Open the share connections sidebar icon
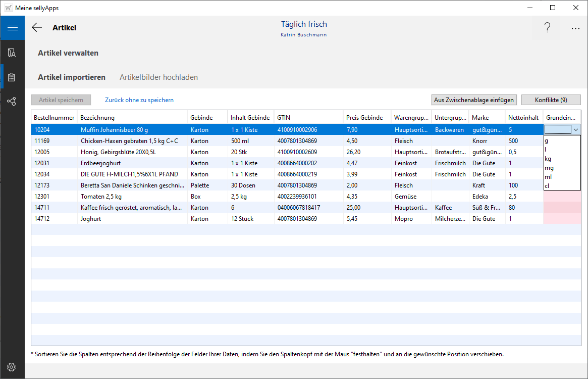 (12, 101)
